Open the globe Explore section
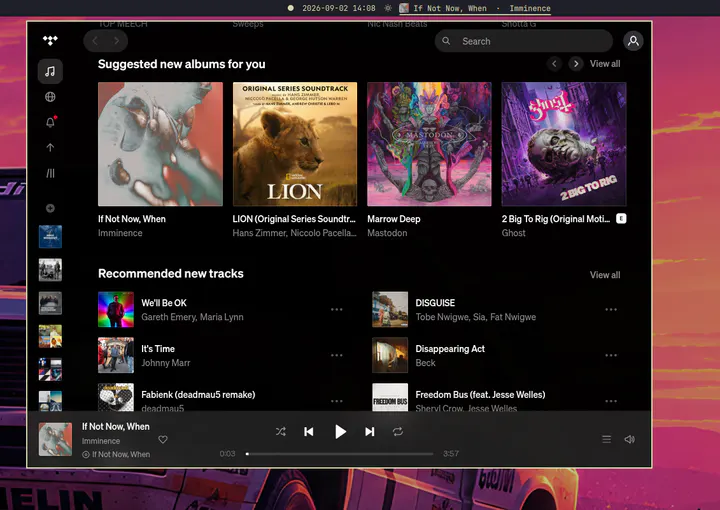 pos(50,97)
